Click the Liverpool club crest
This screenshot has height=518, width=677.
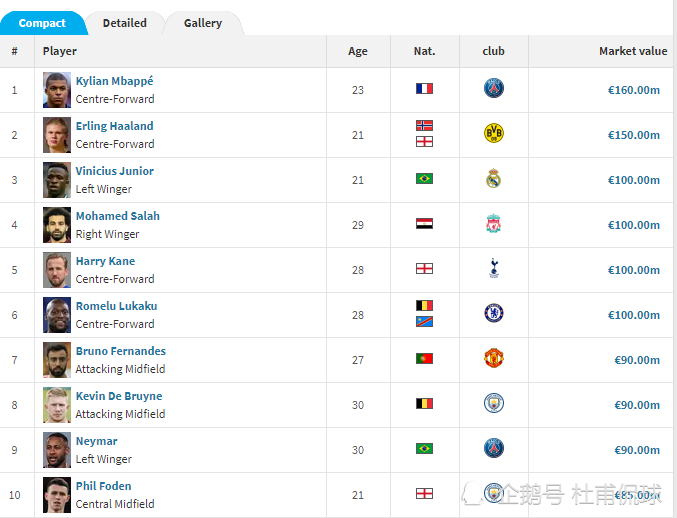tap(494, 223)
